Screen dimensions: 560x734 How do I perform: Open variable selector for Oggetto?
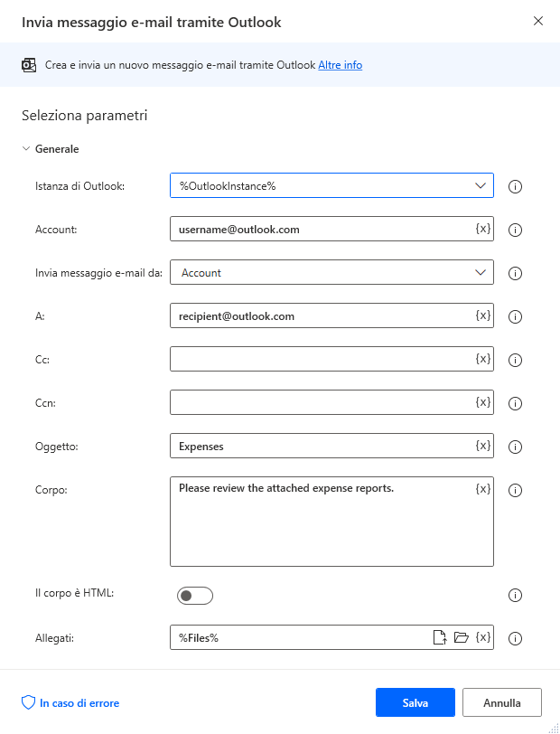481,446
